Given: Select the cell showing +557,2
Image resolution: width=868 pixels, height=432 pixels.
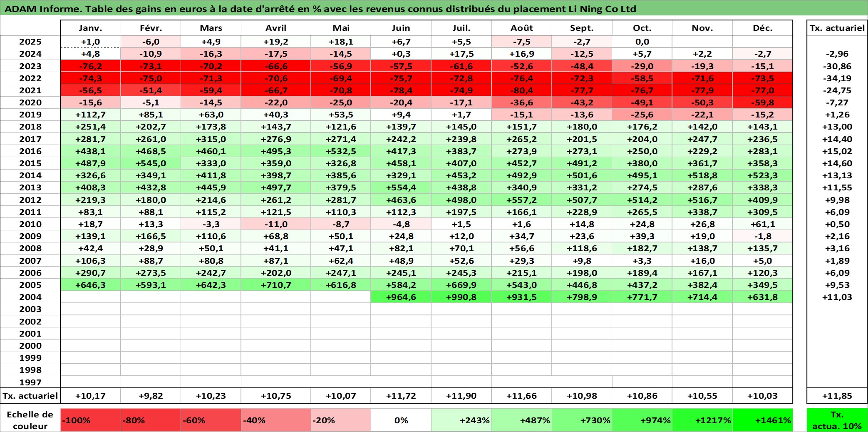Looking at the screenshot, I should (x=521, y=200).
